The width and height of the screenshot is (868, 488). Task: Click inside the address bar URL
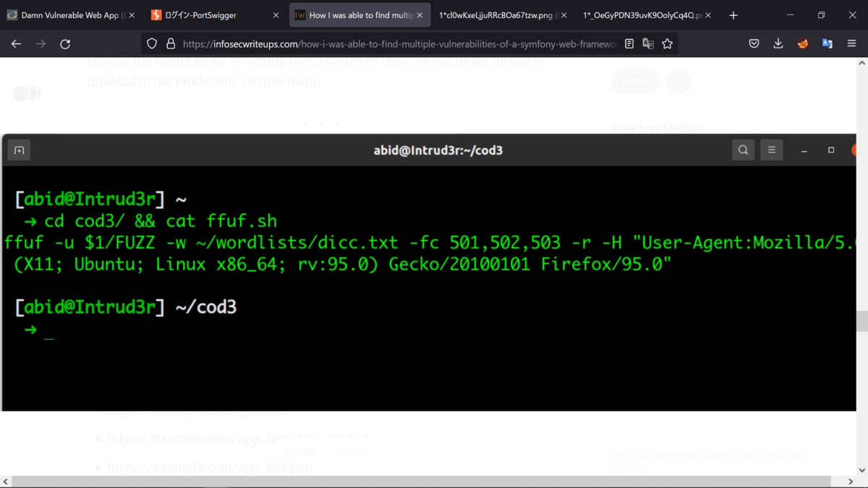[398, 43]
